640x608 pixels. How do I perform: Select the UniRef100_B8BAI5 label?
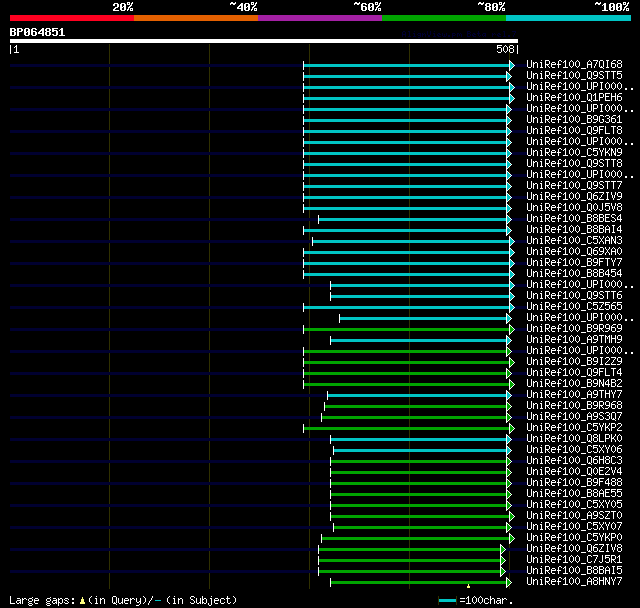(x=574, y=571)
